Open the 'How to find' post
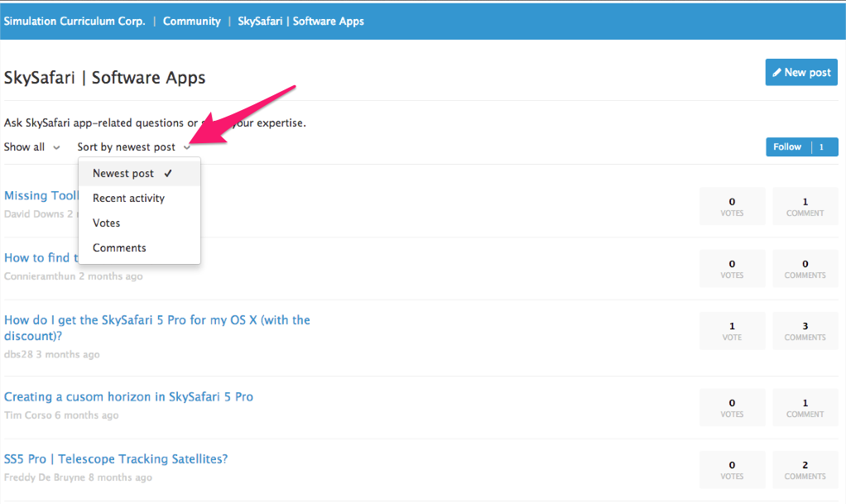The height and width of the screenshot is (504, 846). pyautogui.click(x=41, y=257)
